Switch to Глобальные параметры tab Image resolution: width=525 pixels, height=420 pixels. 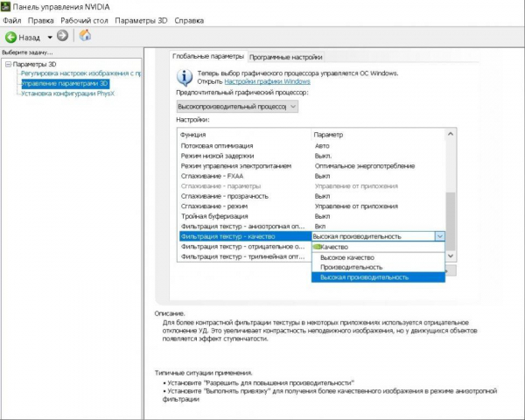click(x=208, y=56)
